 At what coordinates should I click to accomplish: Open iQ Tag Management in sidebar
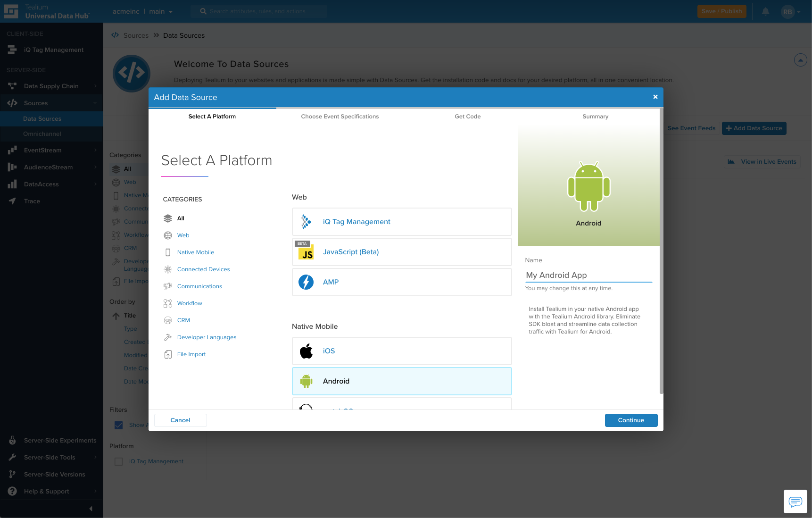coord(51,50)
